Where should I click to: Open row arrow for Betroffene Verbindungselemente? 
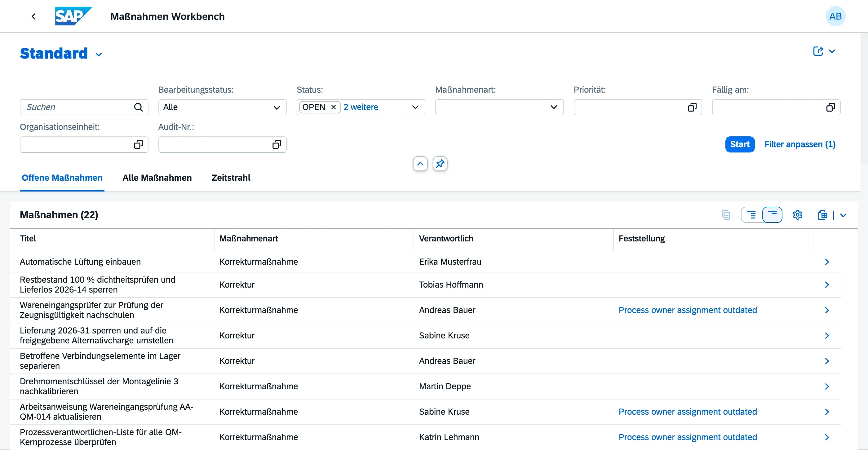tap(826, 361)
